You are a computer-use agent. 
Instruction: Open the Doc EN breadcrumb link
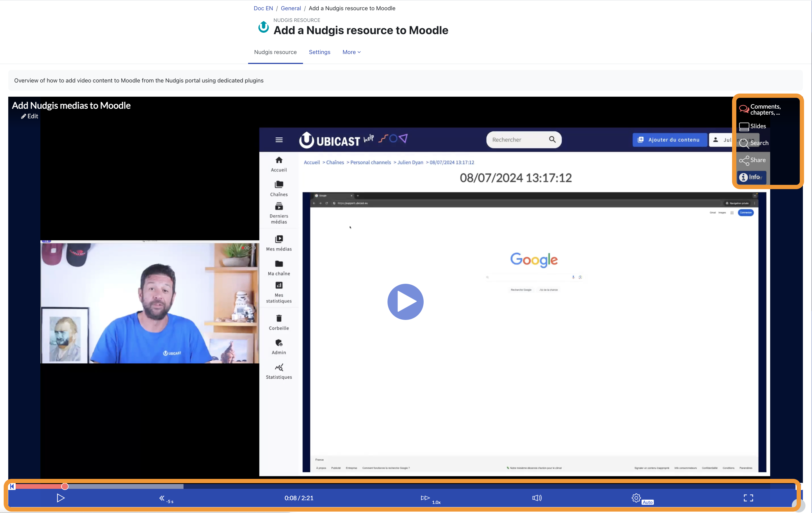[263, 9]
